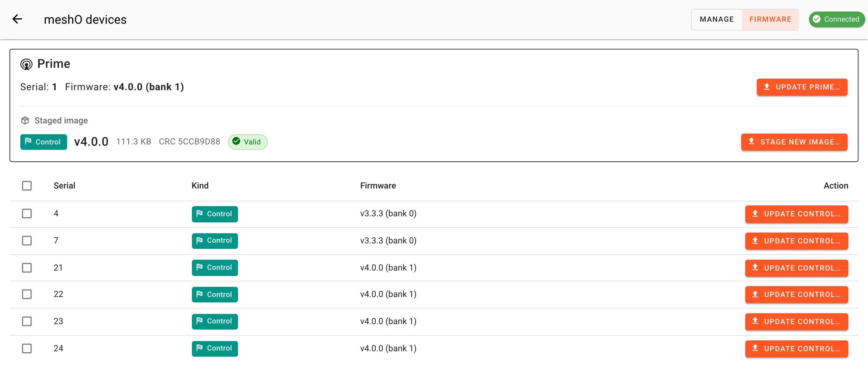Image resolution: width=868 pixels, height=377 pixels.
Task: Toggle the select-all checkbox in table header
Action: click(x=27, y=185)
